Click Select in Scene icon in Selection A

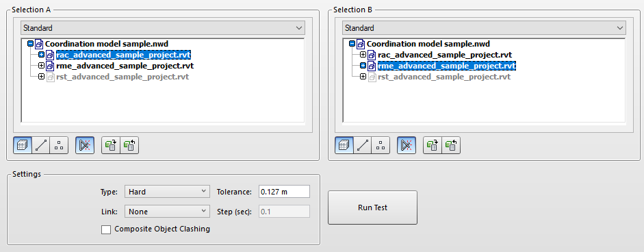(129, 146)
